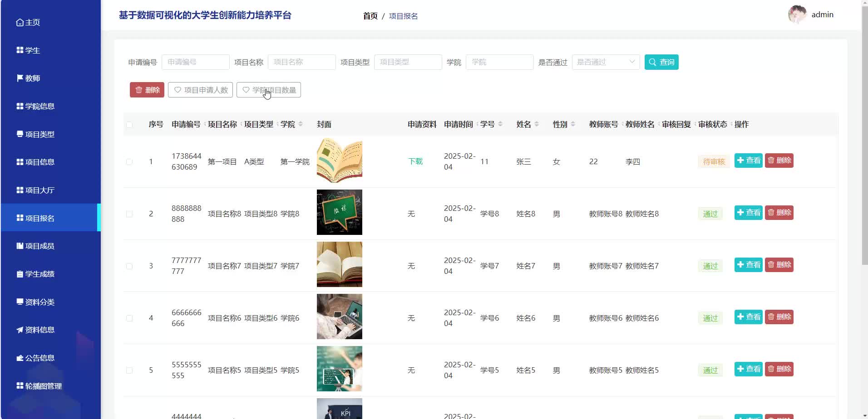Click the 查询 search button

click(x=661, y=62)
